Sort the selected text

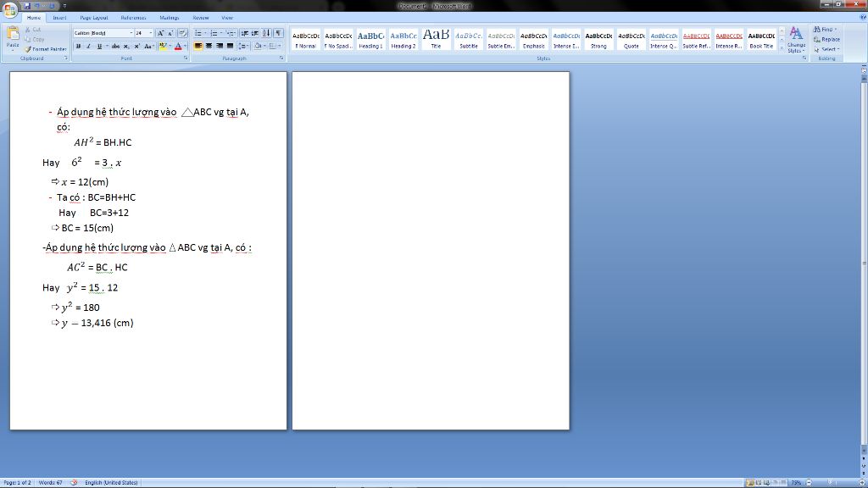266,33
